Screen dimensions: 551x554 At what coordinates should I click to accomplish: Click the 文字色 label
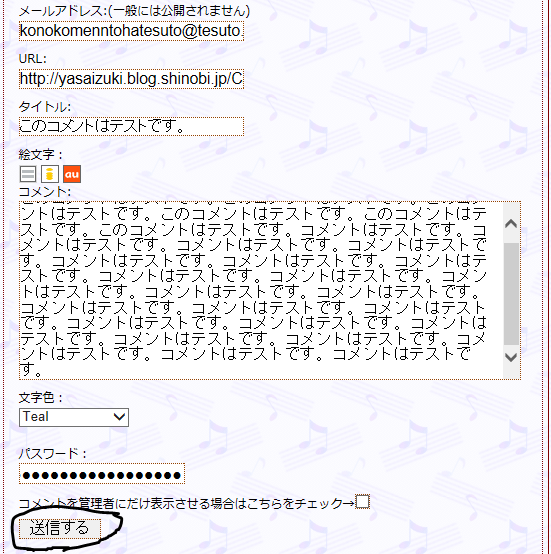(41, 398)
